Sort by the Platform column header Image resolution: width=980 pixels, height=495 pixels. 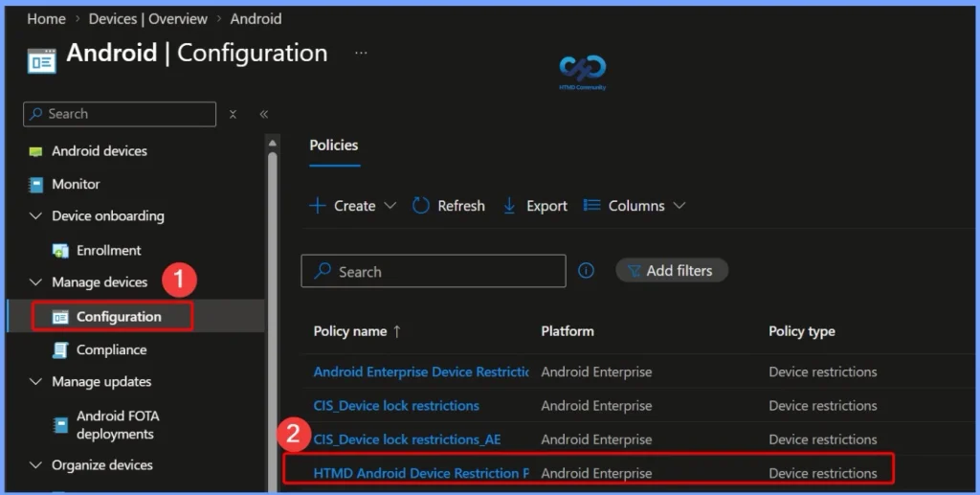click(x=568, y=331)
